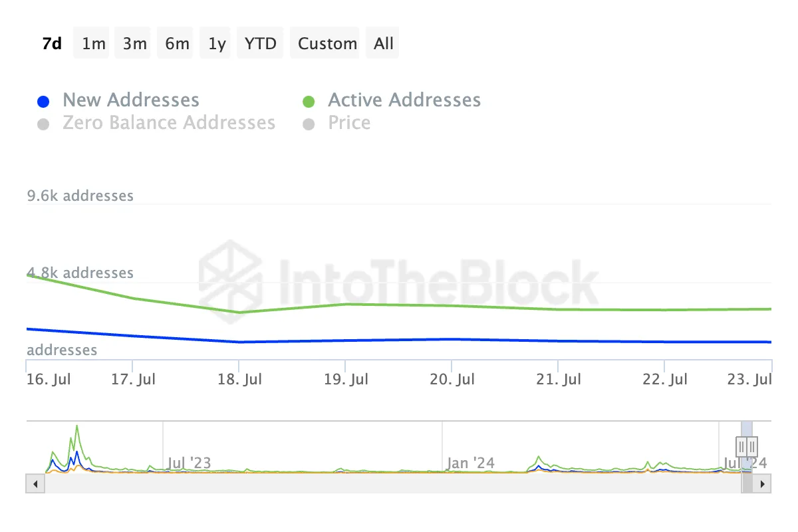Viewport: 798px width, 532px height.
Task: Select the 7d time range
Action: (x=52, y=44)
